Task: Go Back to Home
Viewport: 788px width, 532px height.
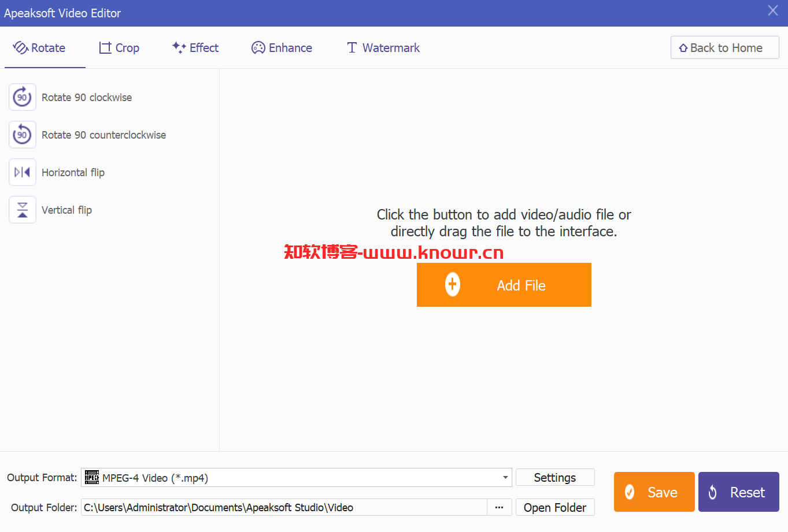Action: 725,48
